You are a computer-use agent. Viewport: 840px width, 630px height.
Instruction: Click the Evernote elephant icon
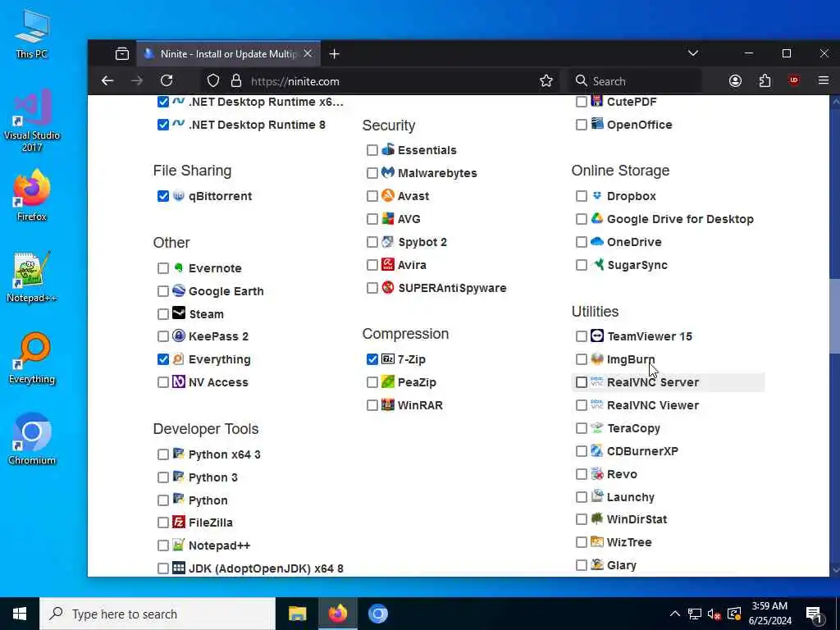tap(178, 267)
